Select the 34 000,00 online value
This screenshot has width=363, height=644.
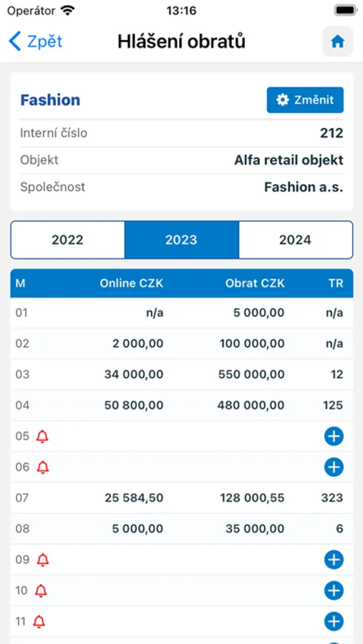[x=135, y=374]
